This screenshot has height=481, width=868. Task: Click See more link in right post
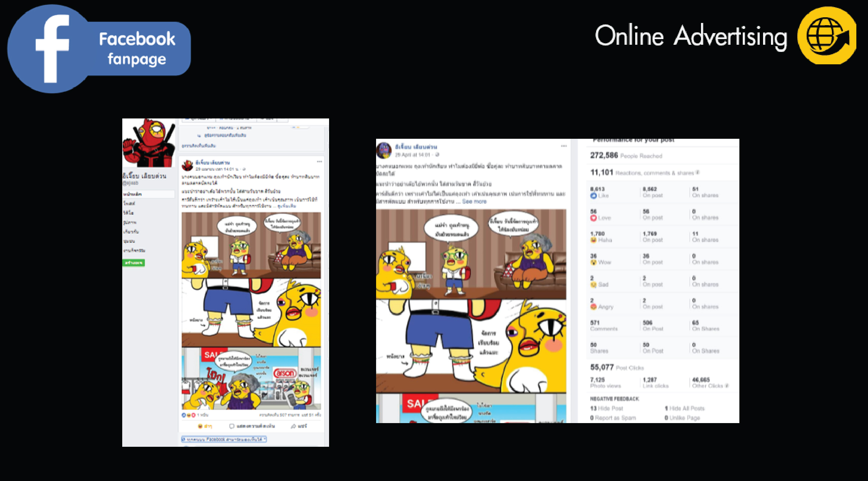tap(474, 202)
